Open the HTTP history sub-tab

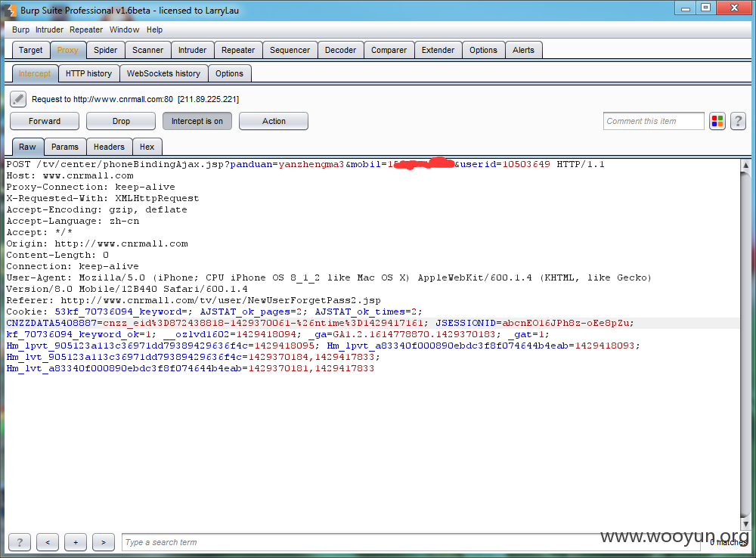(x=88, y=73)
